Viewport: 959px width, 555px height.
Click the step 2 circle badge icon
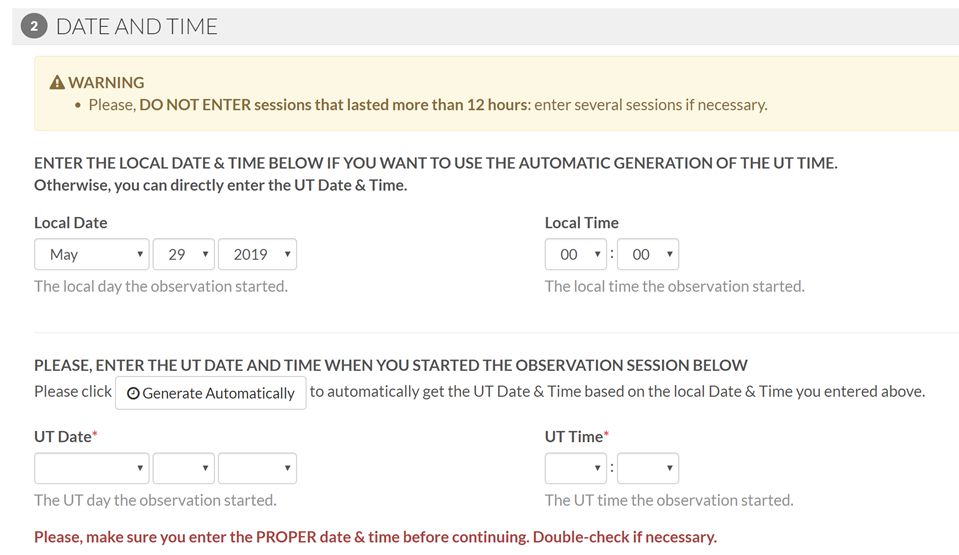coord(34,26)
